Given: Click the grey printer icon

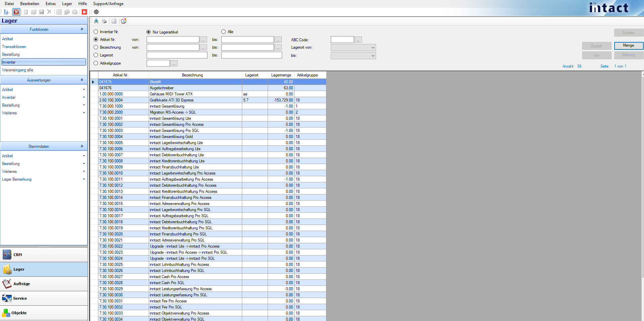Looking at the screenshot, I should 104,21.
